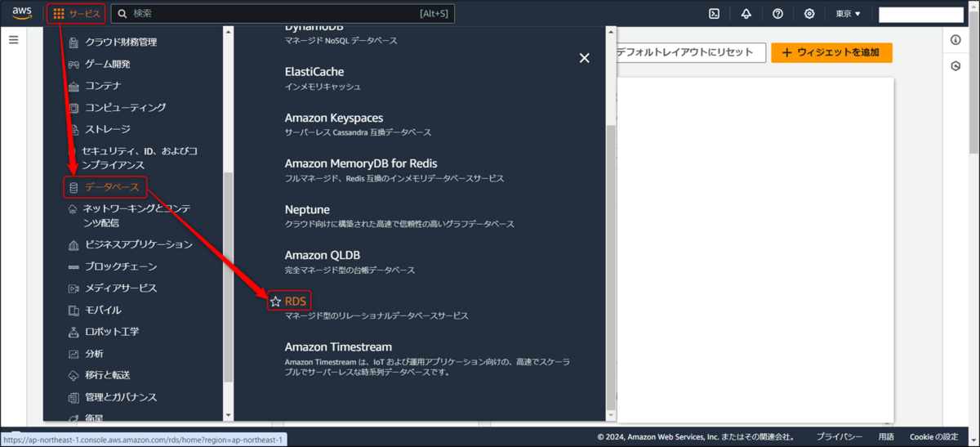Close the services panel with X
The image size is (980, 447).
pyautogui.click(x=584, y=58)
